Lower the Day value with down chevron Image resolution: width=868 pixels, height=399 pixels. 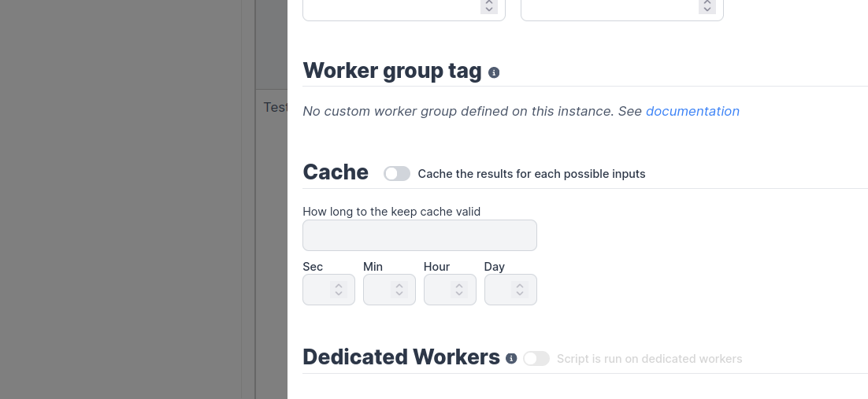click(520, 294)
